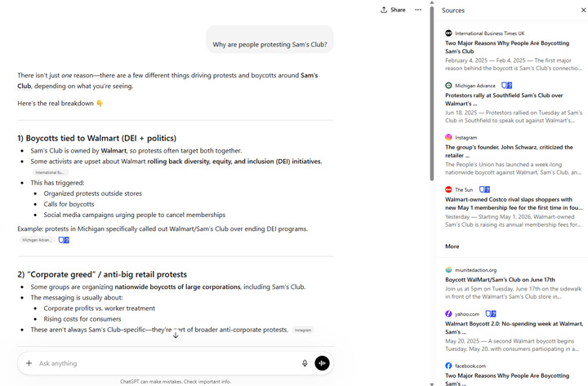Click the microphone dictation icon
The image size is (588, 386).
305,363
